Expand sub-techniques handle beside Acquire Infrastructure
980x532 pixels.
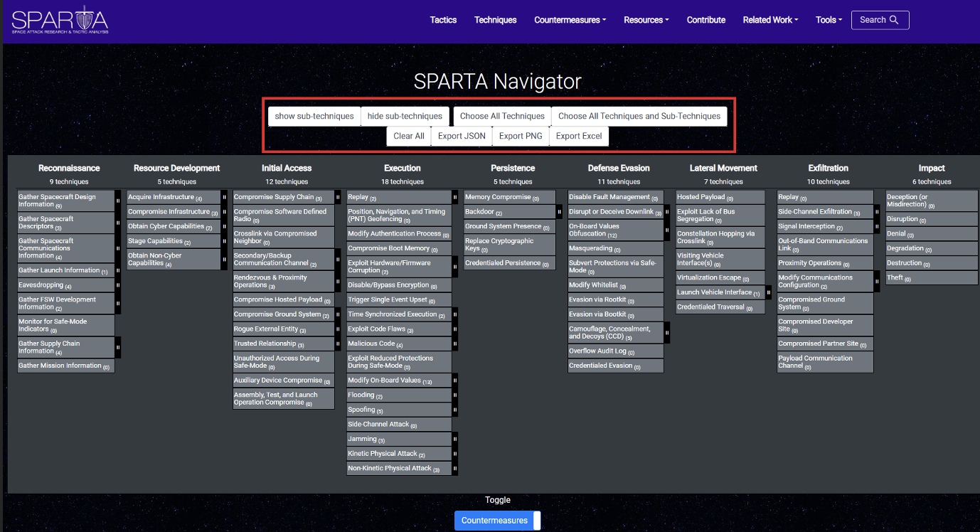click(224, 197)
